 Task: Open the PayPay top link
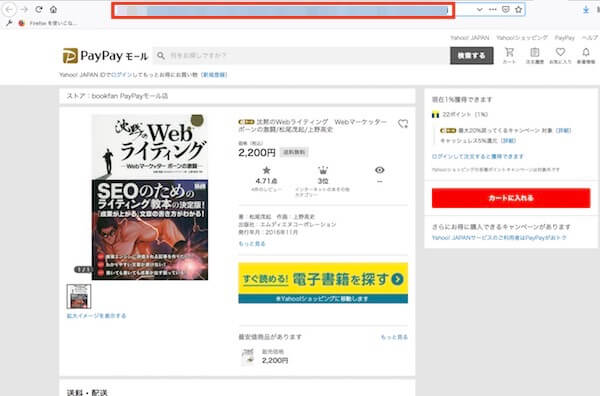point(565,37)
